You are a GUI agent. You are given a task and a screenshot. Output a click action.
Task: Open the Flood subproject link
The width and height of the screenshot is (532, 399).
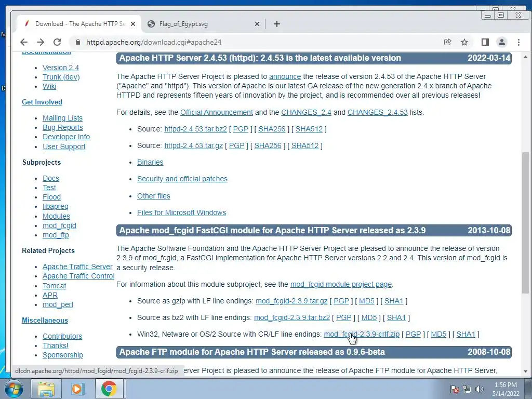[51, 197]
